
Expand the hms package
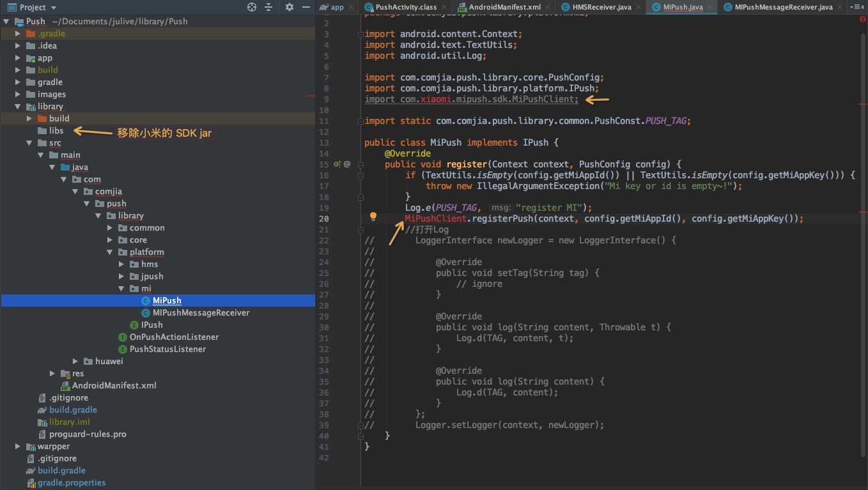point(122,264)
